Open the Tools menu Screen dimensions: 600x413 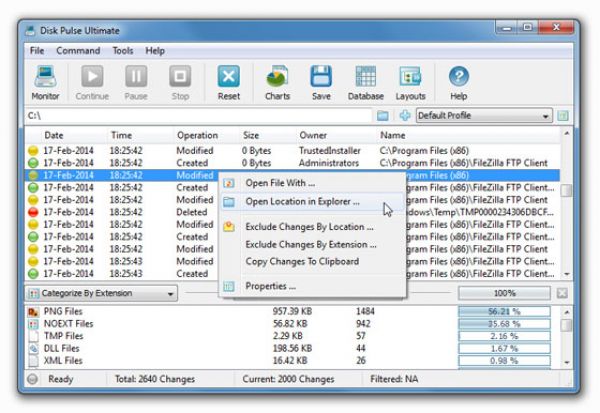click(123, 50)
